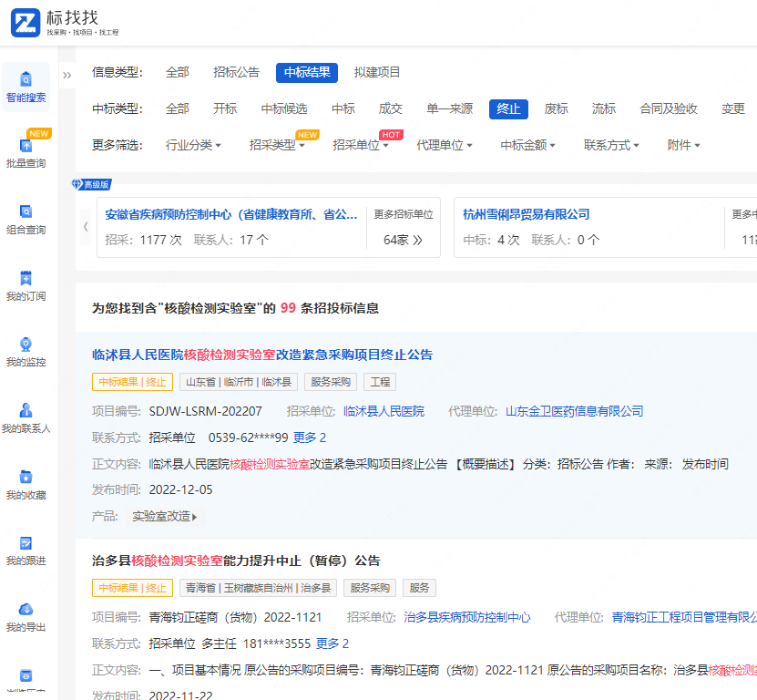The image size is (757, 700).
Task: Click the 山东省 | 临沂市 | 临沭县 tag
Action: click(x=239, y=382)
